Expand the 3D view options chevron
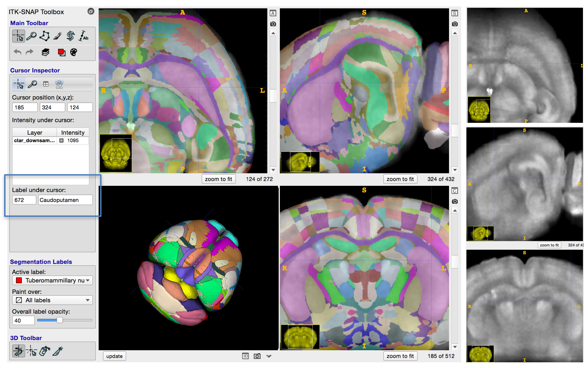The image size is (588, 368). coord(269,356)
